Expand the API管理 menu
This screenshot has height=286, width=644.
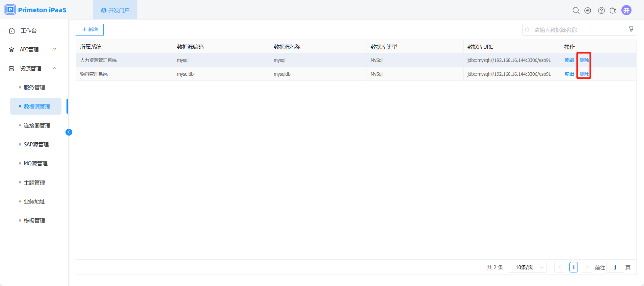(32, 49)
